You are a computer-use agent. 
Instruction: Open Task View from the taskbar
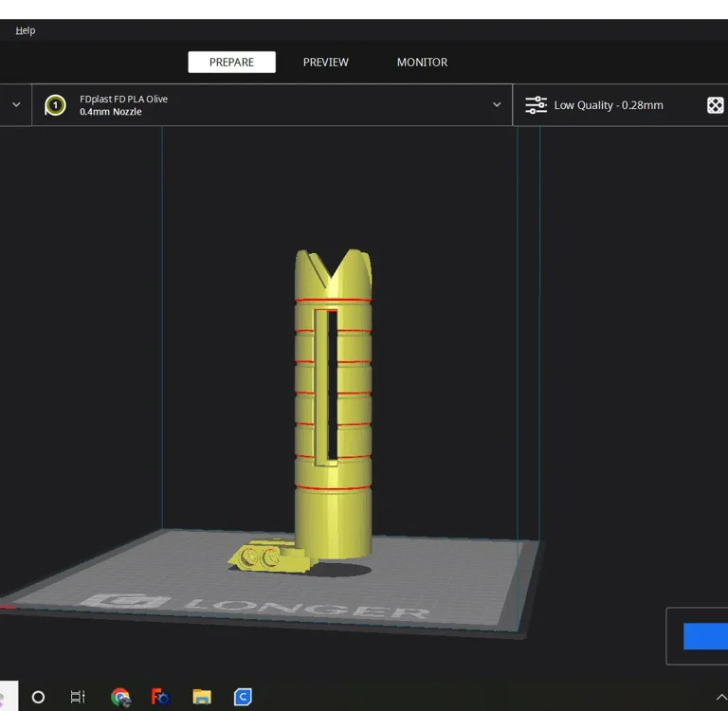pos(78,697)
